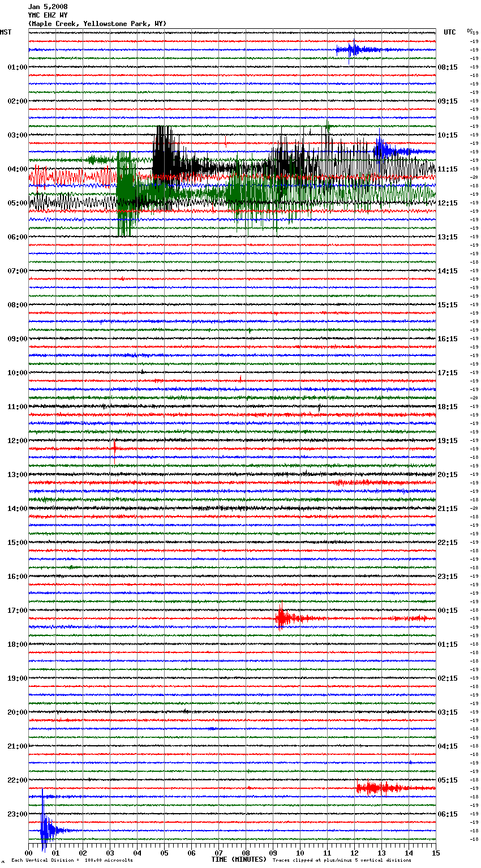Select the 00:15 UTC time label
Image resolution: width=481 pixels, height=868 pixels.
coord(448,611)
